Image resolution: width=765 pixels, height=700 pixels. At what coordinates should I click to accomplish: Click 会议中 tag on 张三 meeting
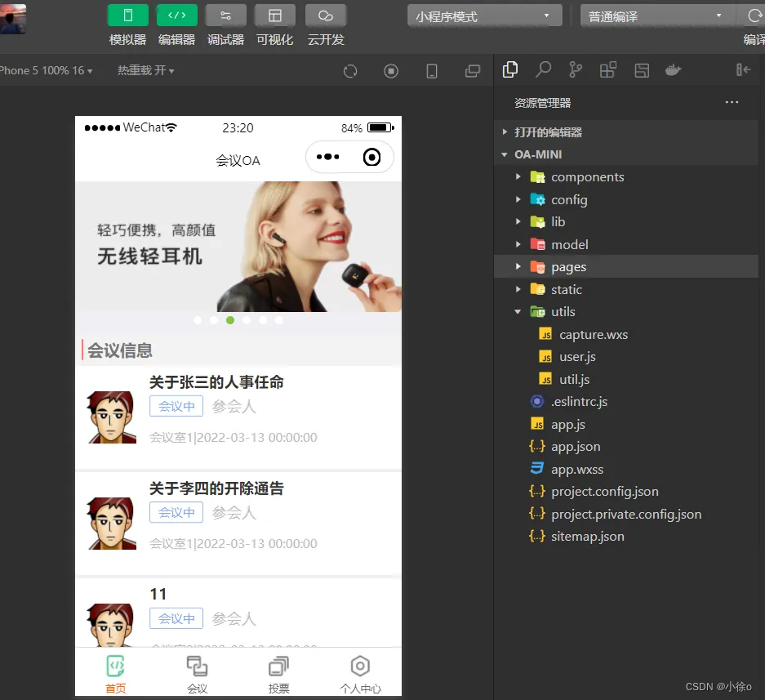[x=176, y=406]
